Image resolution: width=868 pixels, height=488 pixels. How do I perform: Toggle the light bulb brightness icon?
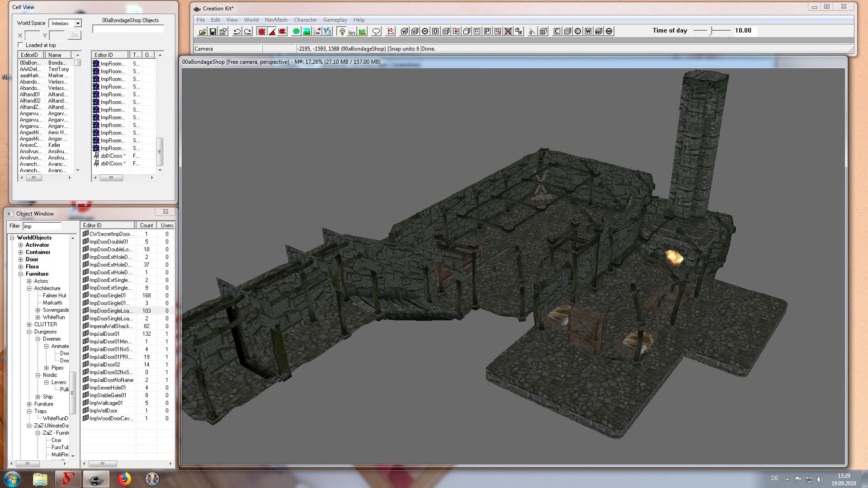pyautogui.click(x=342, y=31)
